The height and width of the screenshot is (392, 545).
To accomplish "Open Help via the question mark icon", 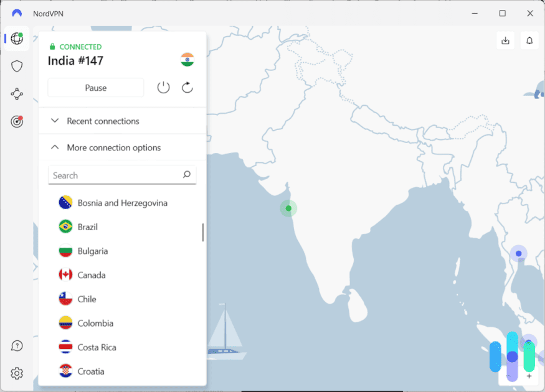I will click(x=17, y=345).
